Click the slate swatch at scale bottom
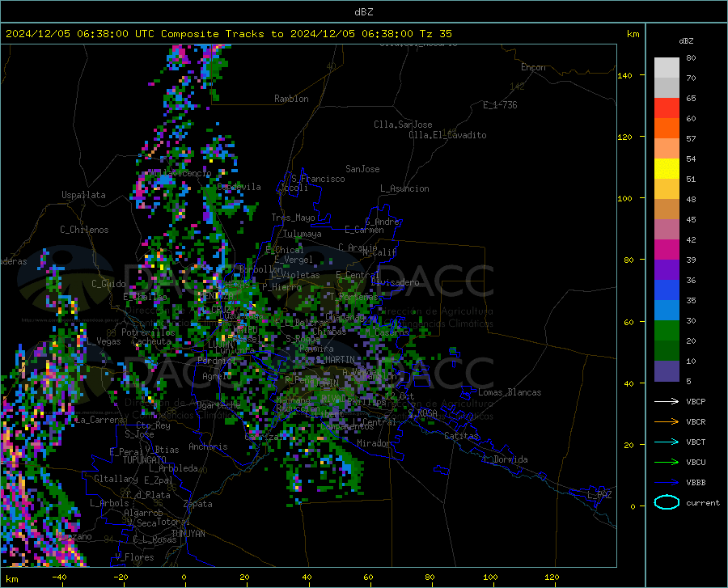This screenshot has height=588, width=728. 667,371
